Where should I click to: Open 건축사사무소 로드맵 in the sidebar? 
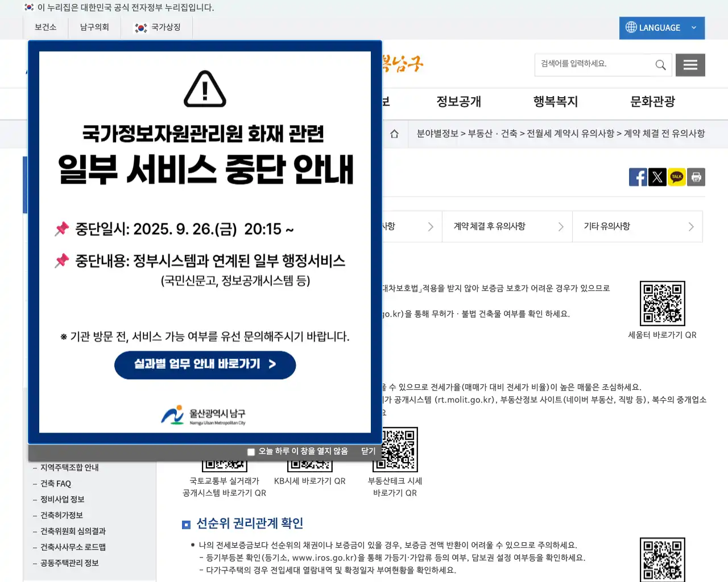pos(73,547)
